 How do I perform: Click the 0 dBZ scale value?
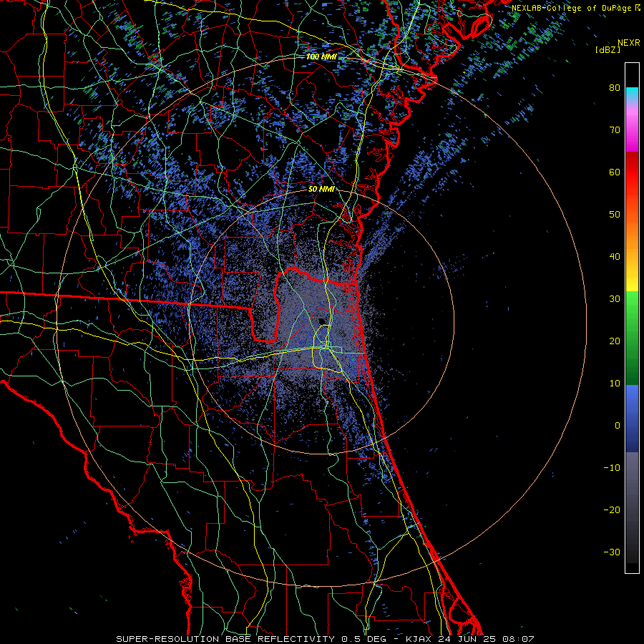(x=618, y=426)
